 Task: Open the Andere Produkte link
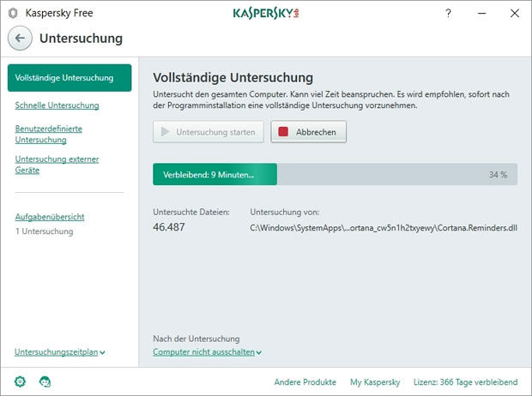click(x=305, y=382)
